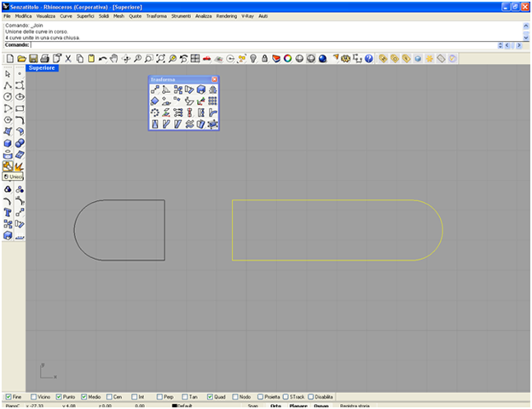
Task: Select the blue Box solid tool
Action: point(8,143)
